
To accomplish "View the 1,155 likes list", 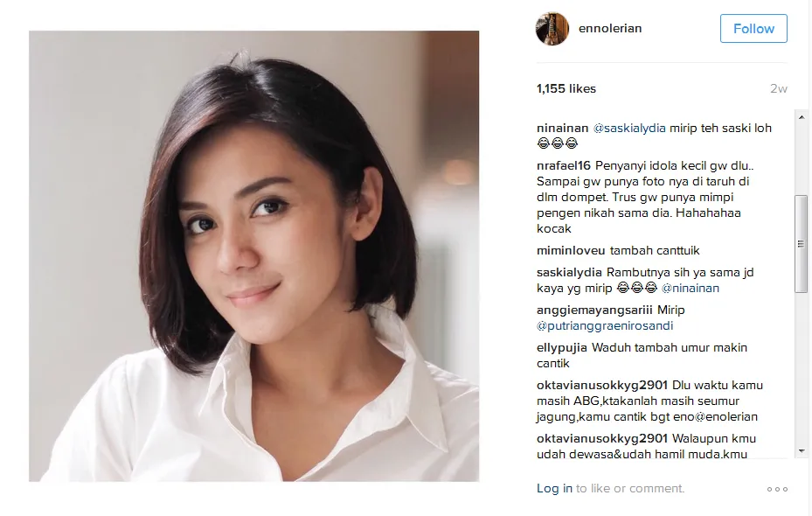I will coord(566,88).
